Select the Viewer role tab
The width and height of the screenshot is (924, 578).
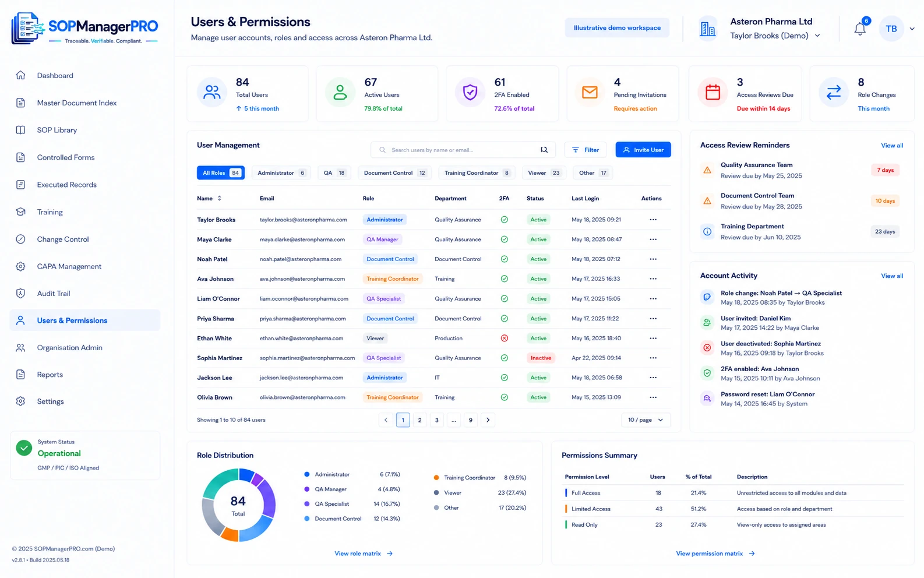pos(544,173)
